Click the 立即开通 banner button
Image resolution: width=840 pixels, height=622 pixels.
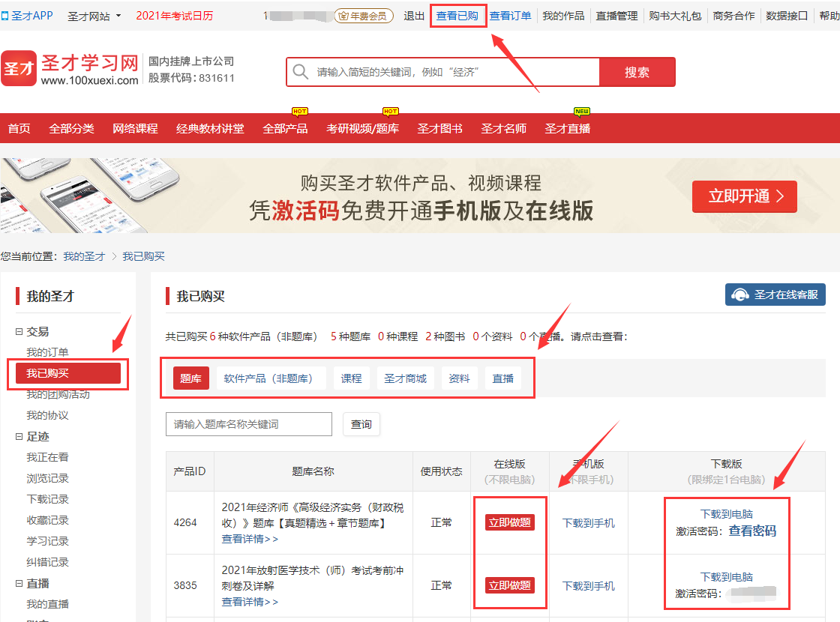pyautogui.click(x=744, y=196)
